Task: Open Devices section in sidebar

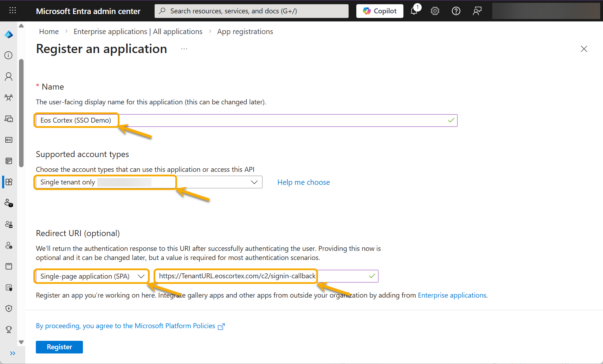Action: pos(8,119)
